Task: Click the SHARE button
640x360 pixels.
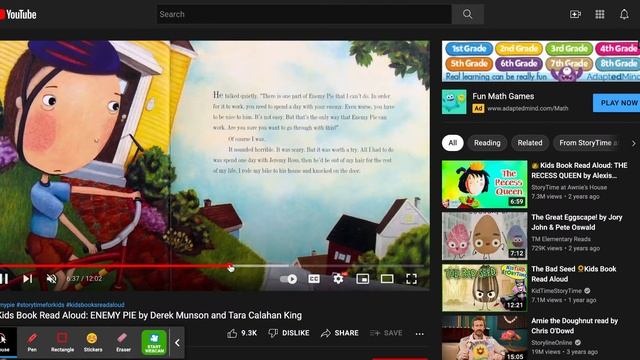Action: pos(340,333)
